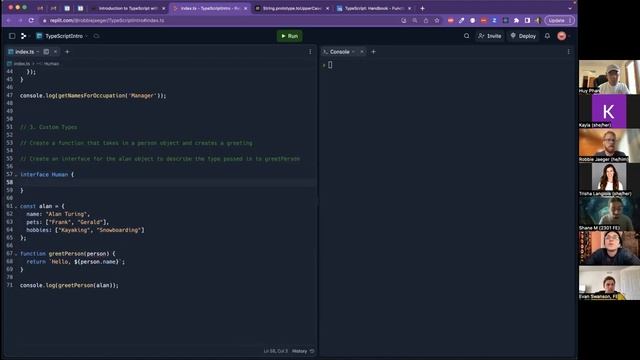Add a new tab in Console pane
This screenshot has width=640, height=360.
pyautogui.click(x=373, y=52)
